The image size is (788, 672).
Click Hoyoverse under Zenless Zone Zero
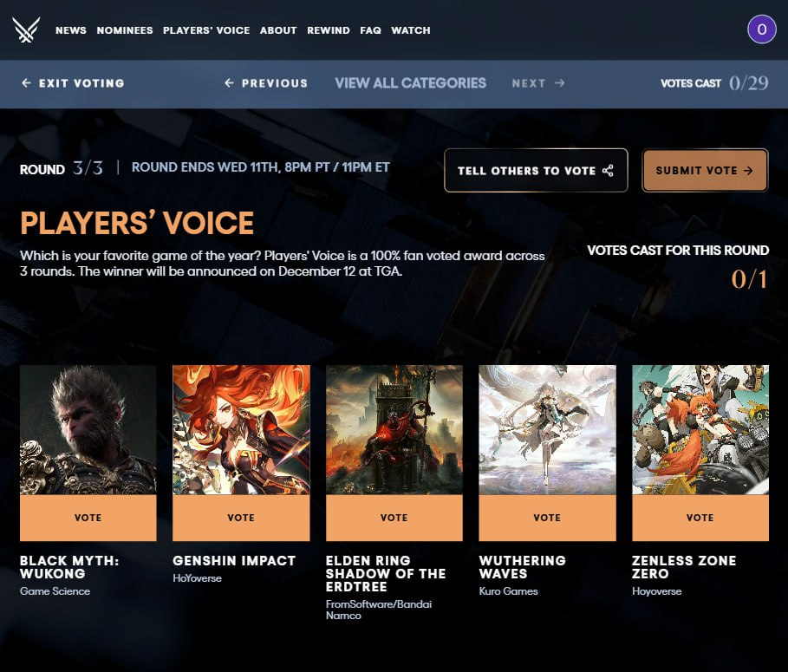(x=656, y=591)
